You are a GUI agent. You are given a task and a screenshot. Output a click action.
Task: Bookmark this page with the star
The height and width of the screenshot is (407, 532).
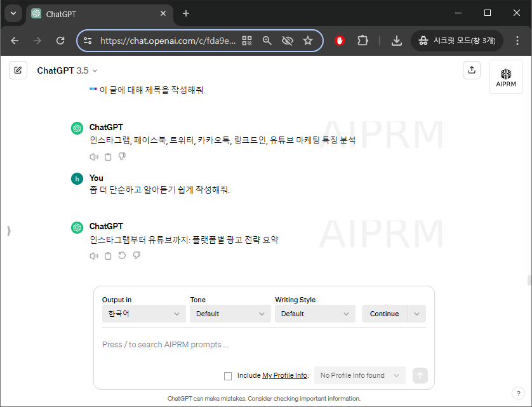[308, 41]
